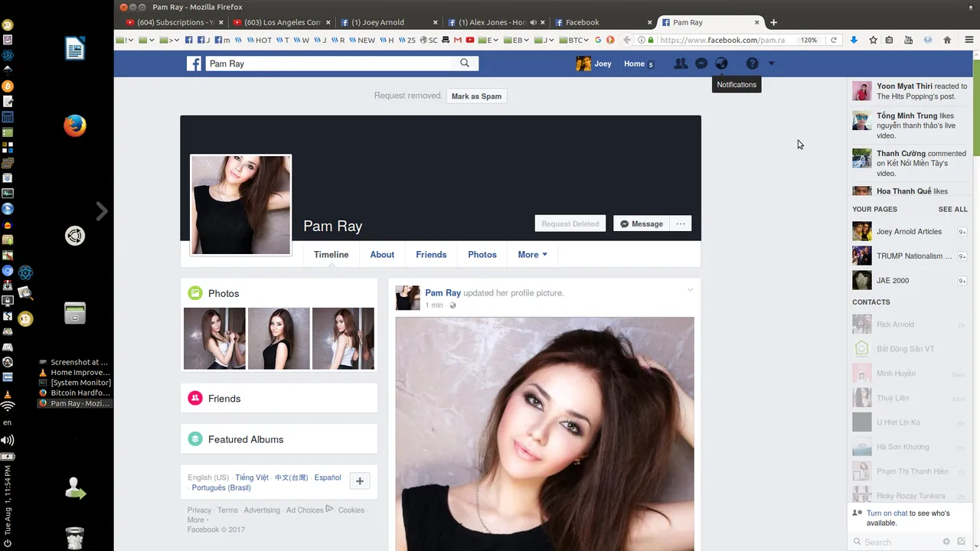Image resolution: width=980 pixels, height=551 pixels.
Task: Click the chat search field
Action: (896, 542)
